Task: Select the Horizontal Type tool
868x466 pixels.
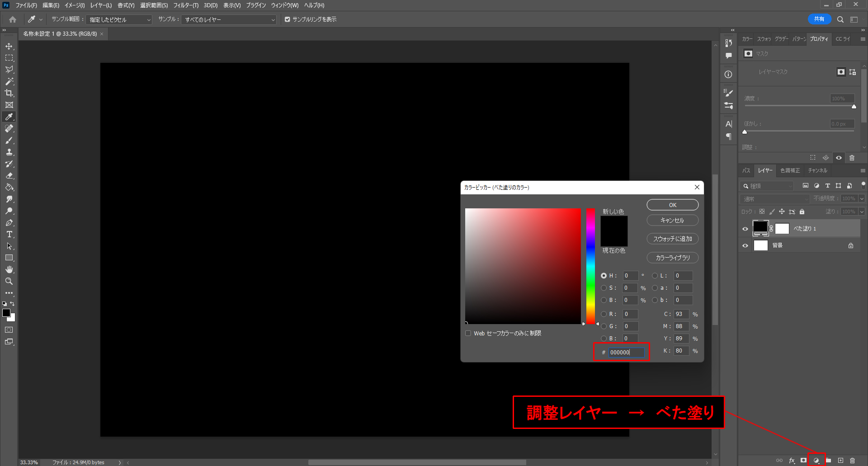Action: tap(9, 235)
